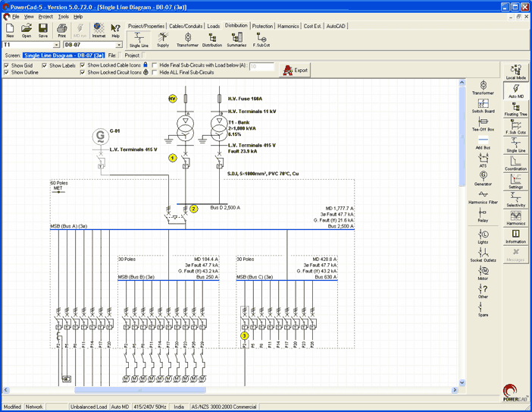Click "AS/NZS 3000:2000 Commercial" in status bar
Screen dimensions: 532x412
[224, 407]
